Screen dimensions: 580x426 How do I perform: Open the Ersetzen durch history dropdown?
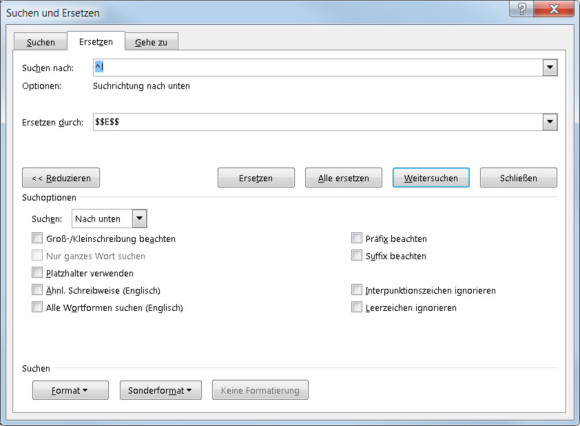[550, 122]
